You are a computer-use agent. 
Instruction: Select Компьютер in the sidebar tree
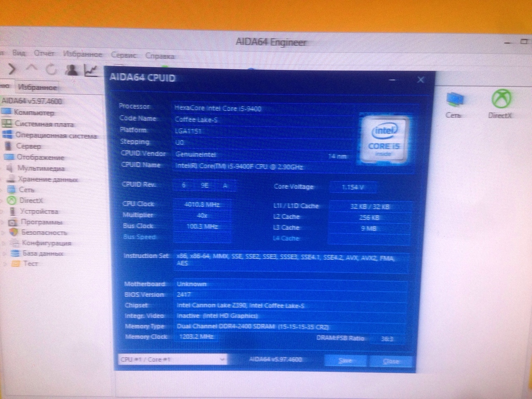(x=33, y=112)
